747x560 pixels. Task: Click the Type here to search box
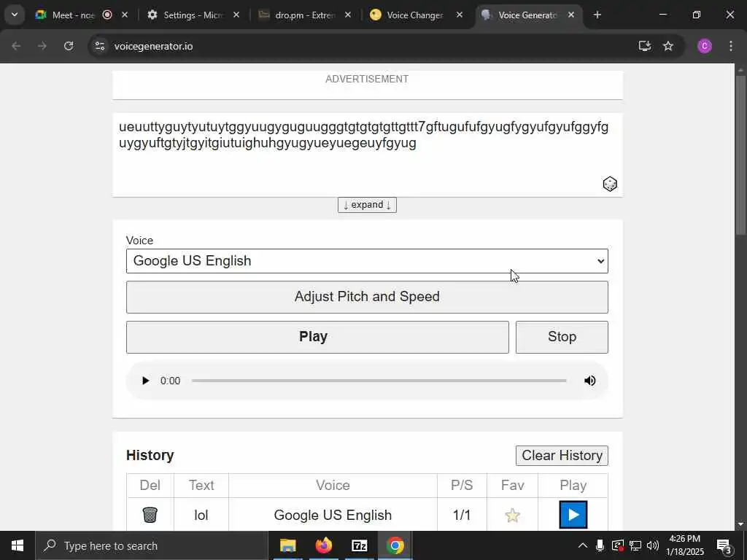coord(152,545)
